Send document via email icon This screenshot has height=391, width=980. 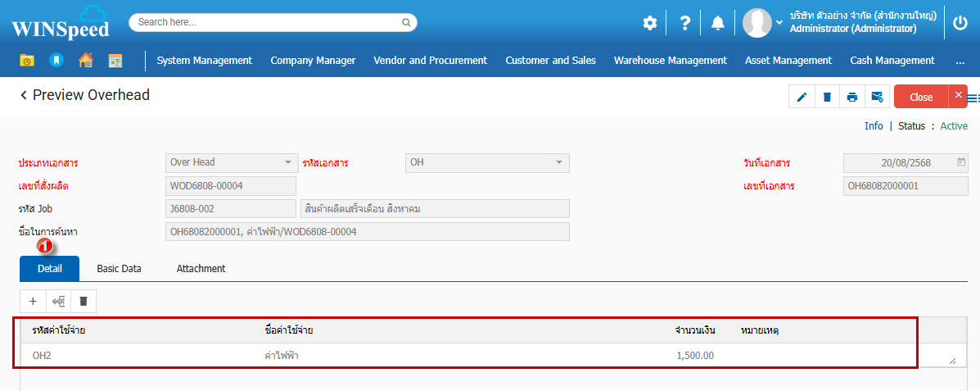click(x=877, y=97)
